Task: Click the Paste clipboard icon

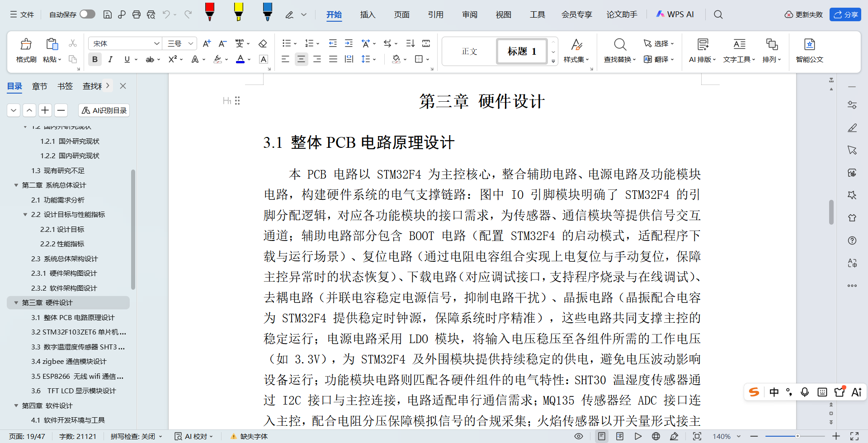Action: pos(52,44)
